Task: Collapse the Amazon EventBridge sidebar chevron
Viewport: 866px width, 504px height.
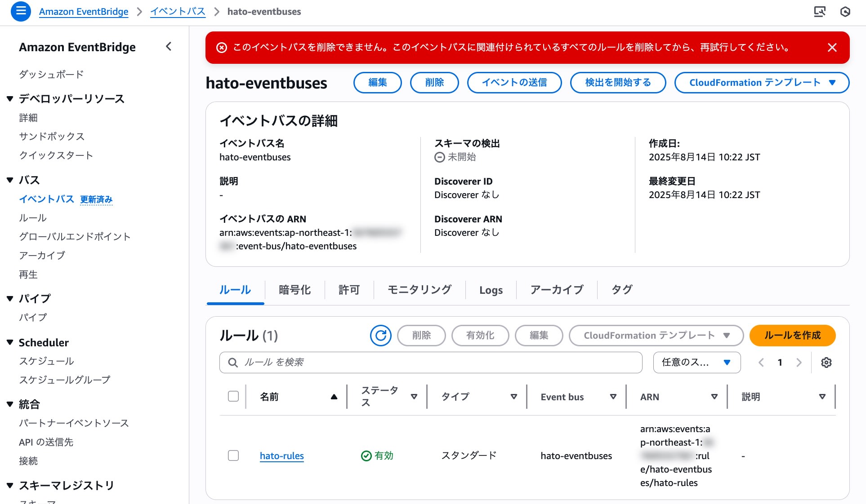Action: 169,46
